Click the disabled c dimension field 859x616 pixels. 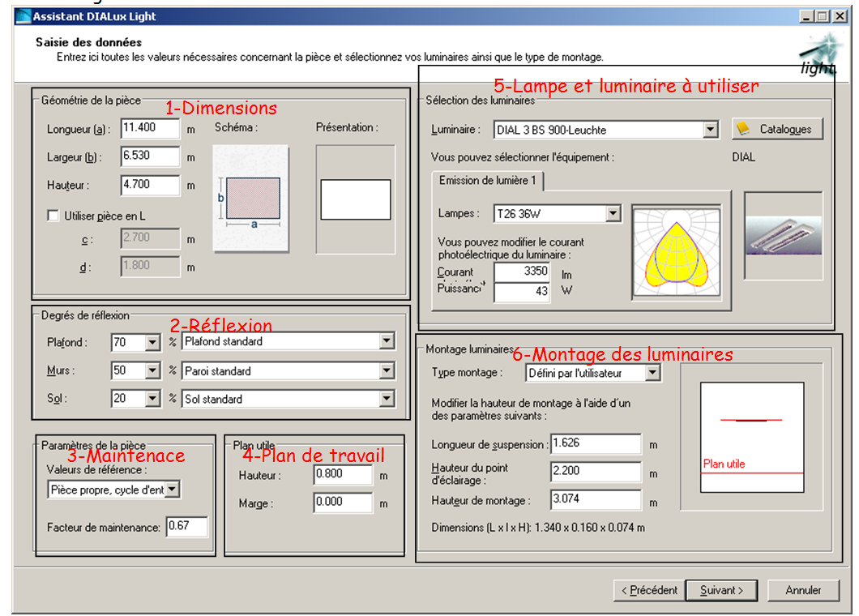click(150, 238)
